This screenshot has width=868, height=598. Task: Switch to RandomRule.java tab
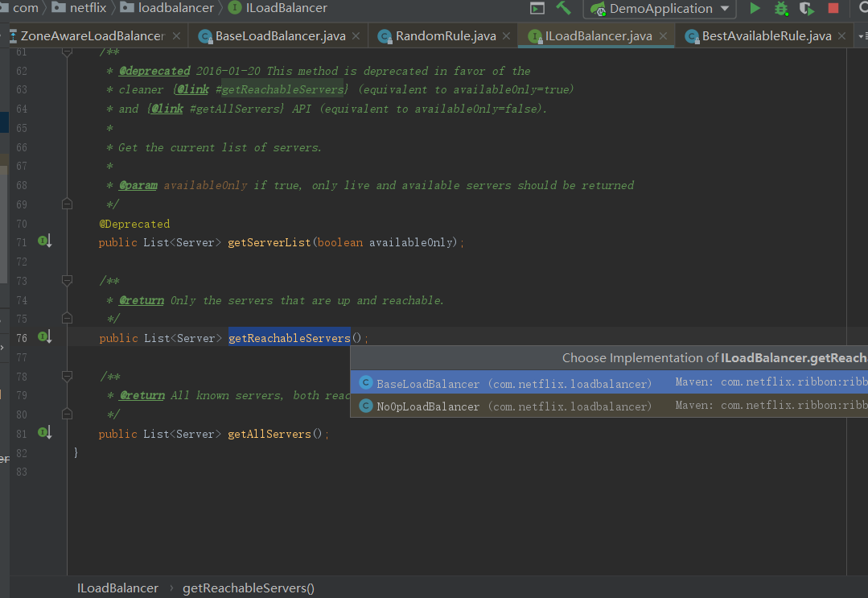click(446, 36)
